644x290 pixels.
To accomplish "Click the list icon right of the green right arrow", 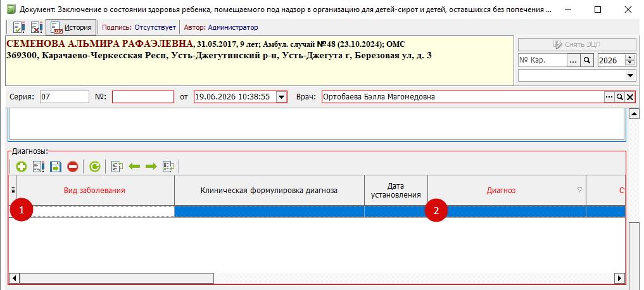I will coord(168,167).
